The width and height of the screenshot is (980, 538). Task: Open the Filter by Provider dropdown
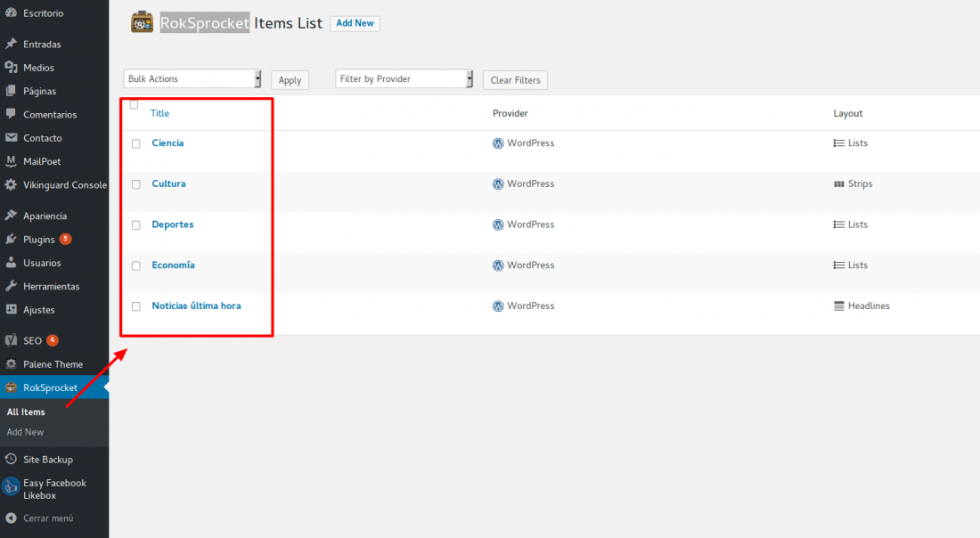[404, 78]
